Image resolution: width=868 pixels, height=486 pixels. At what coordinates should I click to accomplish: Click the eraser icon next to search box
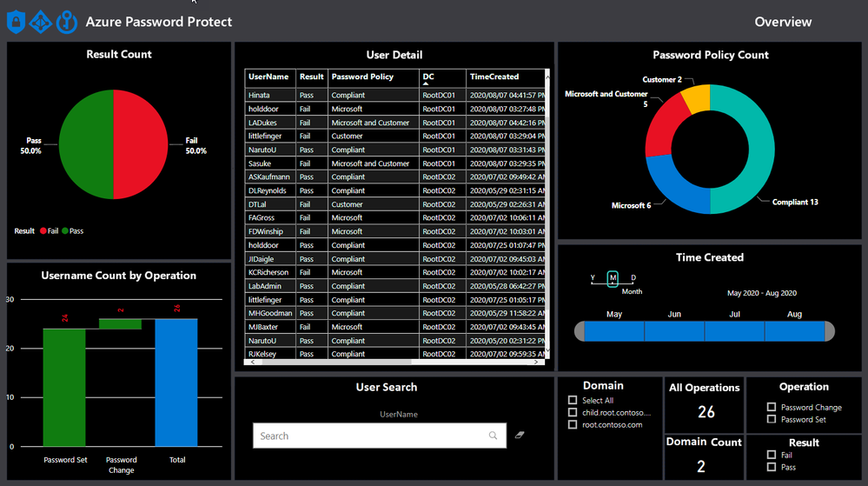click(x=520, y=435)
